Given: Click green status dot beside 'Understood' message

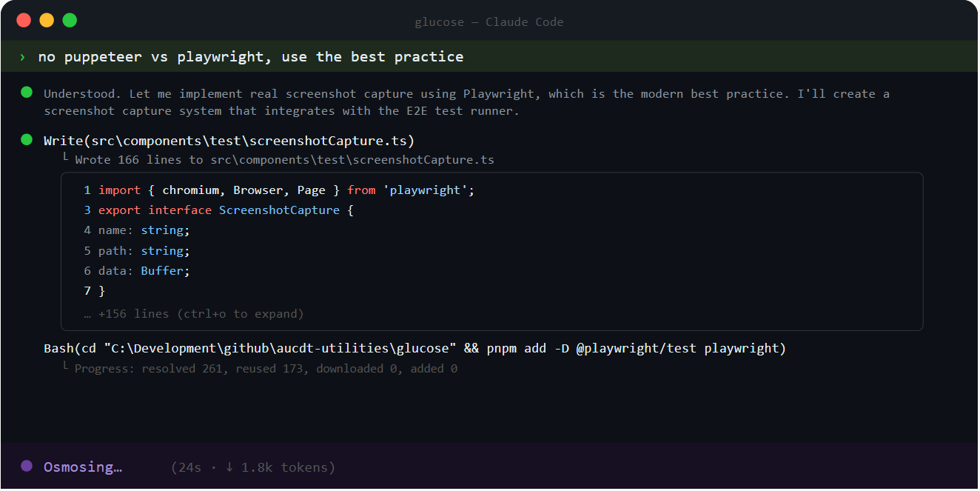Looking at the screenshot, I should coord(27,93).
